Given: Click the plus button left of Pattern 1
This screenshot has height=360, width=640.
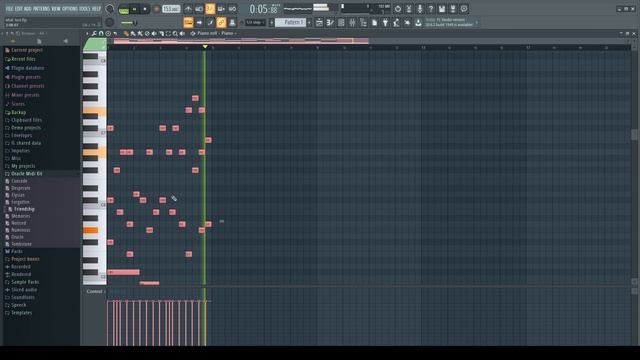Looking at the screenshot, I should (271, 22).
